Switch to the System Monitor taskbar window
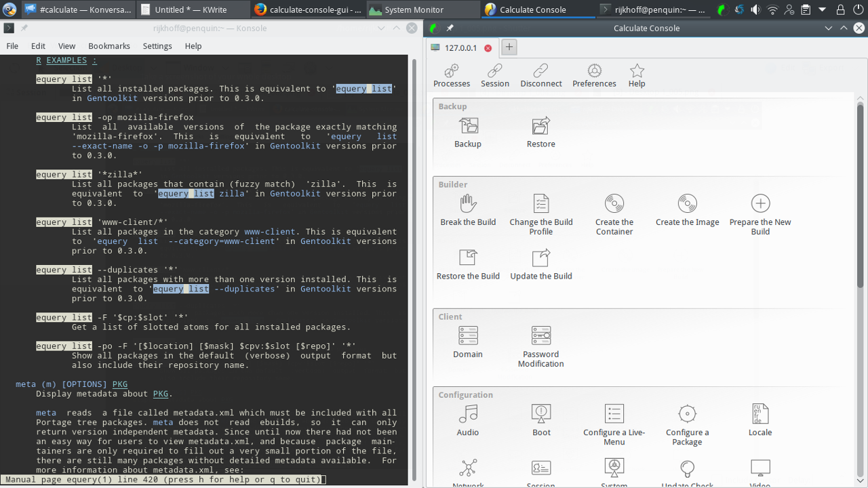 pos(424,9)
